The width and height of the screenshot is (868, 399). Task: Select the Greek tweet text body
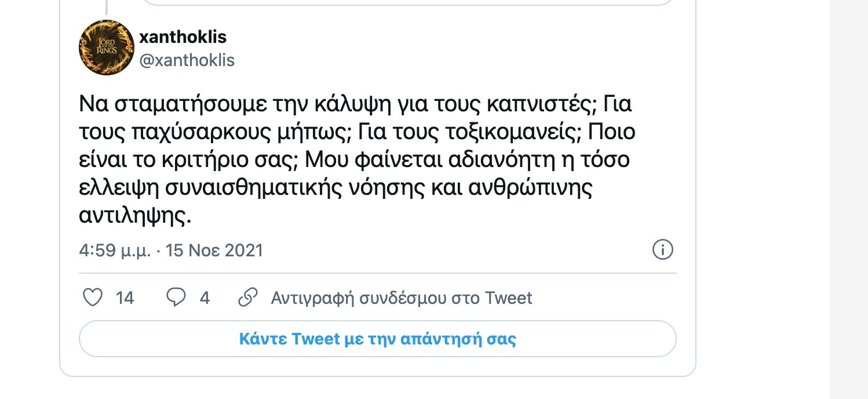coord(356,159)
